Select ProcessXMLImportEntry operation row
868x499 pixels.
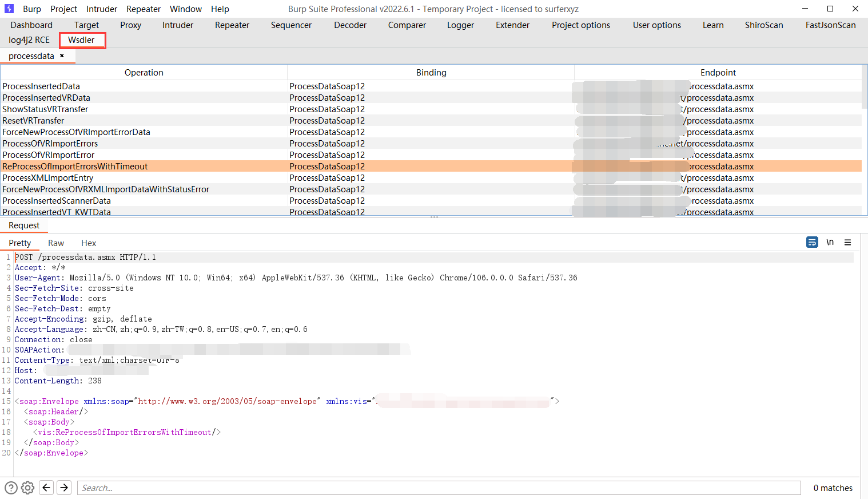coord(431,177)
